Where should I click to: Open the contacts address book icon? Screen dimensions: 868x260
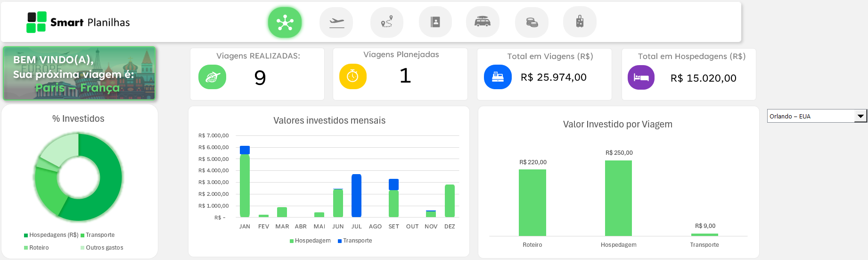pyautogui.click(x=435, y=22)
